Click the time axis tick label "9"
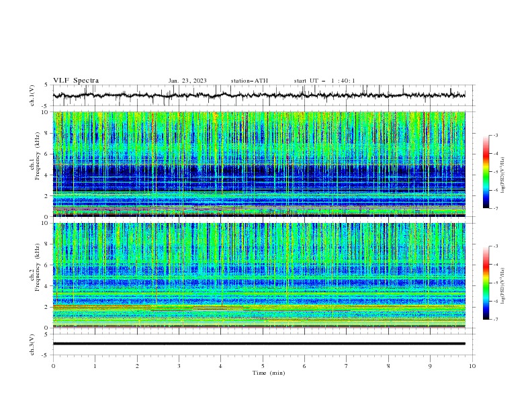This screenshot has width=532, height=411. coord(430,366)
